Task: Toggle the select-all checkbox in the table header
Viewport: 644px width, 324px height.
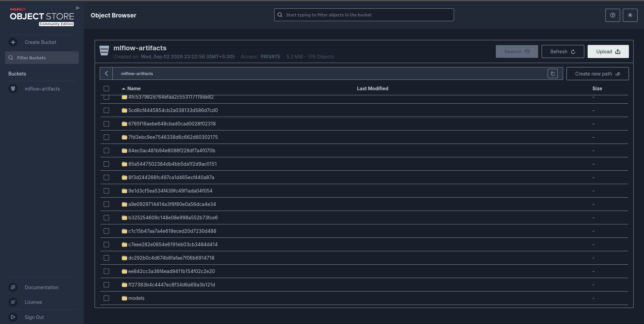Action: [x=106, y=89]
